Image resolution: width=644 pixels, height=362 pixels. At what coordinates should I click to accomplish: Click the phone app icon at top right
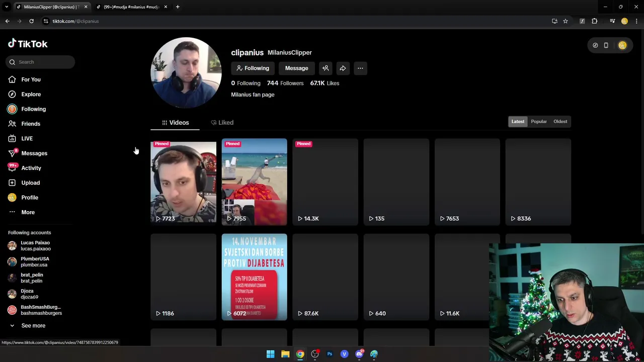pyautogui.click(x=606, y=45)
